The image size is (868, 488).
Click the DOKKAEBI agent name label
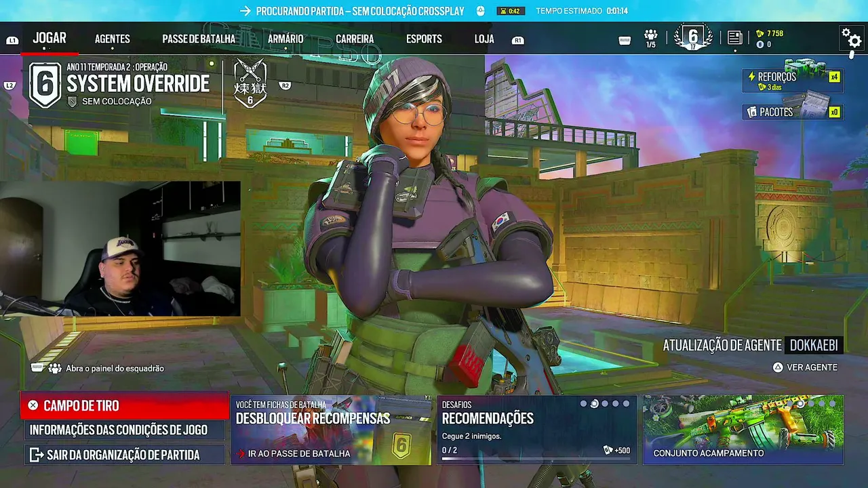point(814,345)
